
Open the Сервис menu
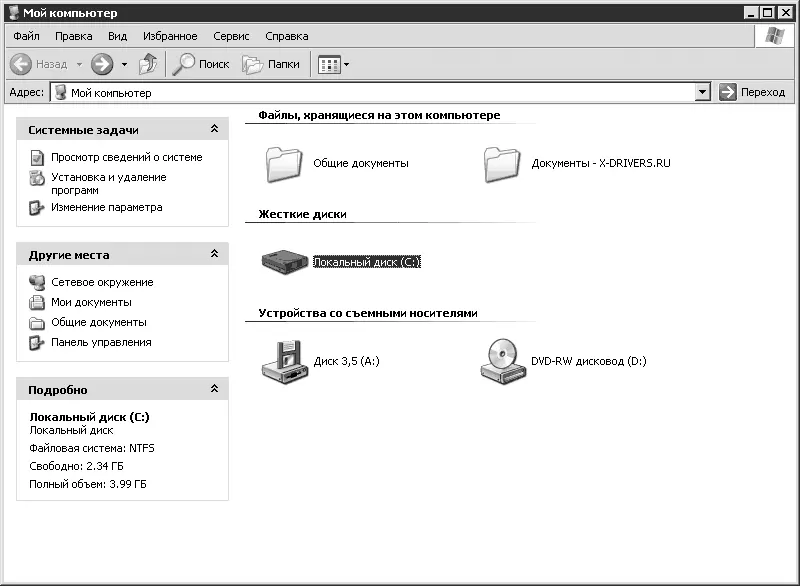pyautogui.click(x=231, y=36)
